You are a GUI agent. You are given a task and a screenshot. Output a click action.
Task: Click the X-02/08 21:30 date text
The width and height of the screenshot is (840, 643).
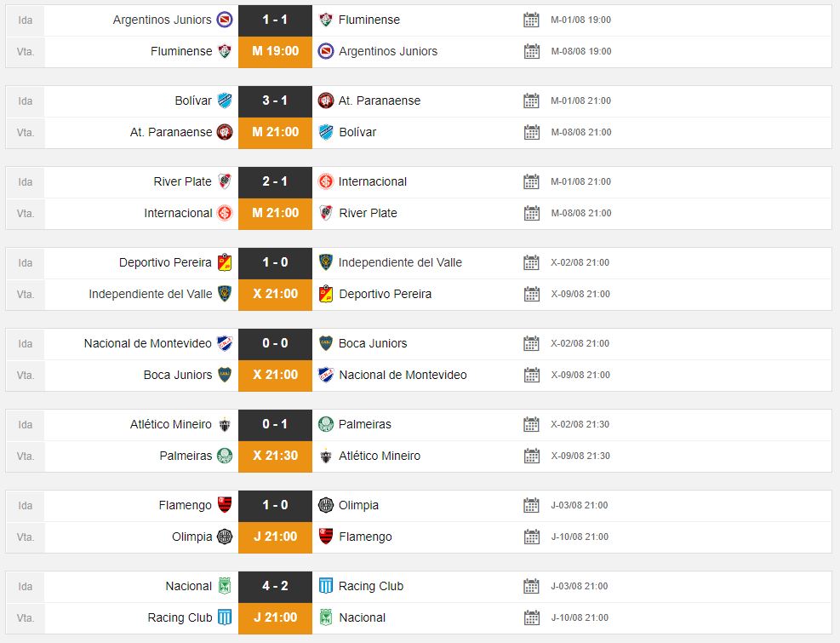(580, 424)
